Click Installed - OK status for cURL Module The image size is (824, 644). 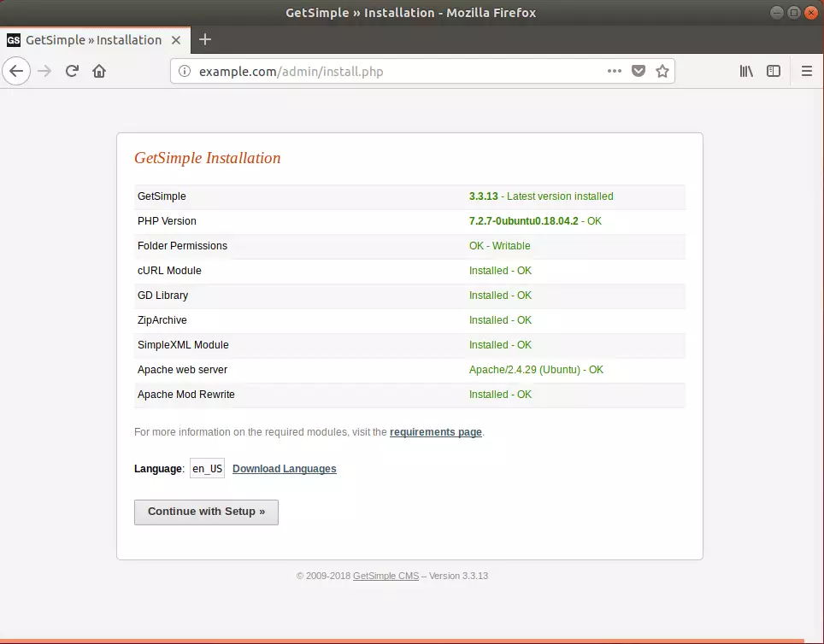tap(500, 271)
